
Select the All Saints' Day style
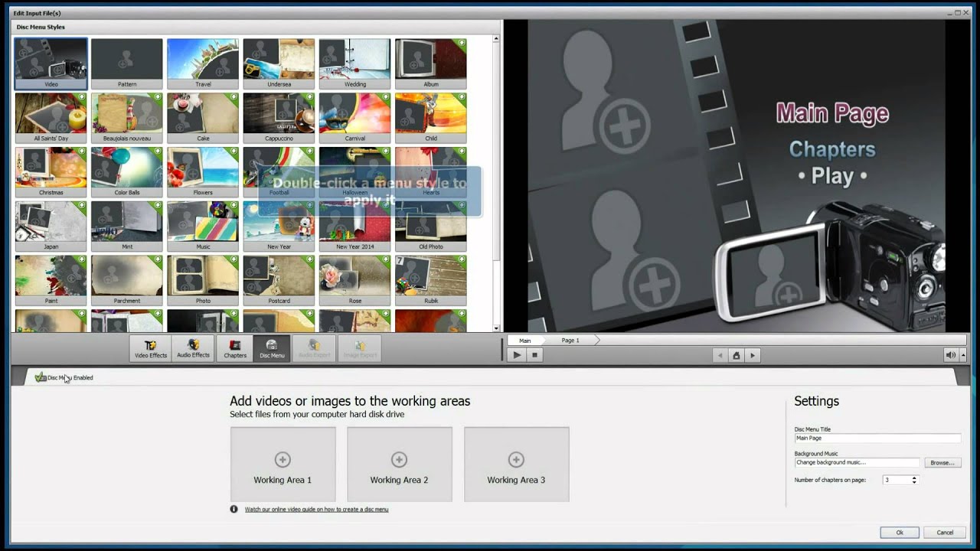(51, 118)
